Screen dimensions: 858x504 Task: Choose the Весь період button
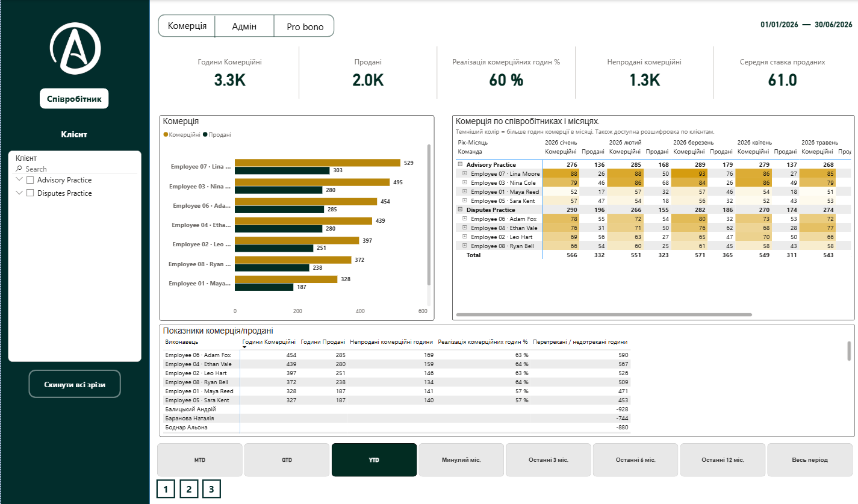(x=810, y=460)
